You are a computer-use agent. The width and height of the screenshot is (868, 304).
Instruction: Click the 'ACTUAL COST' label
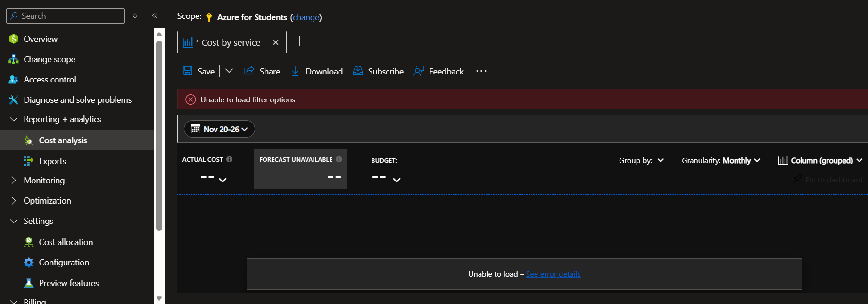point(203,160)
